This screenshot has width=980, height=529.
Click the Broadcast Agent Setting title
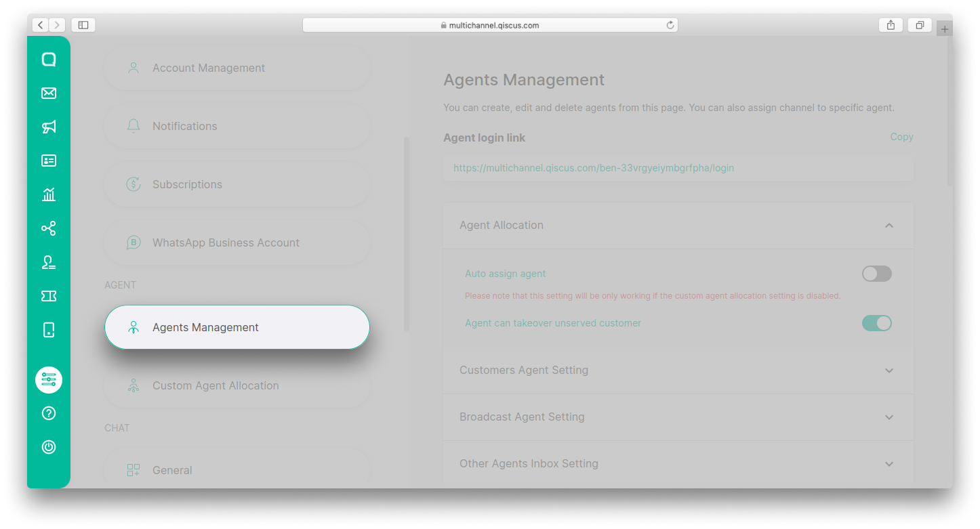(522, 417)
